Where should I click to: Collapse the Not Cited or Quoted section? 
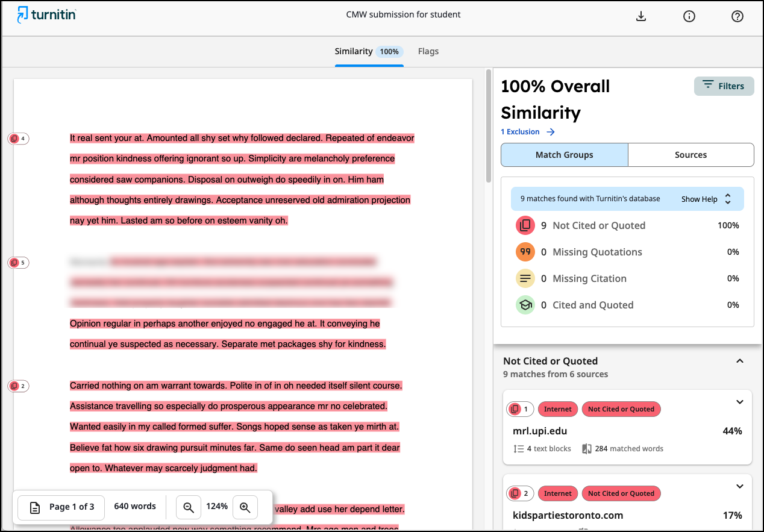click(x=740, y=361)
